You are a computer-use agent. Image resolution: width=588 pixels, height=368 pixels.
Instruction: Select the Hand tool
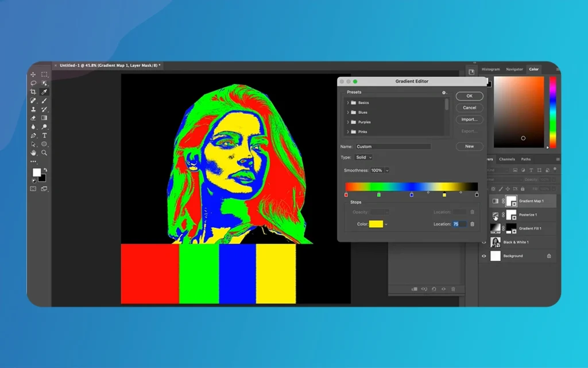tap(33, 153)
